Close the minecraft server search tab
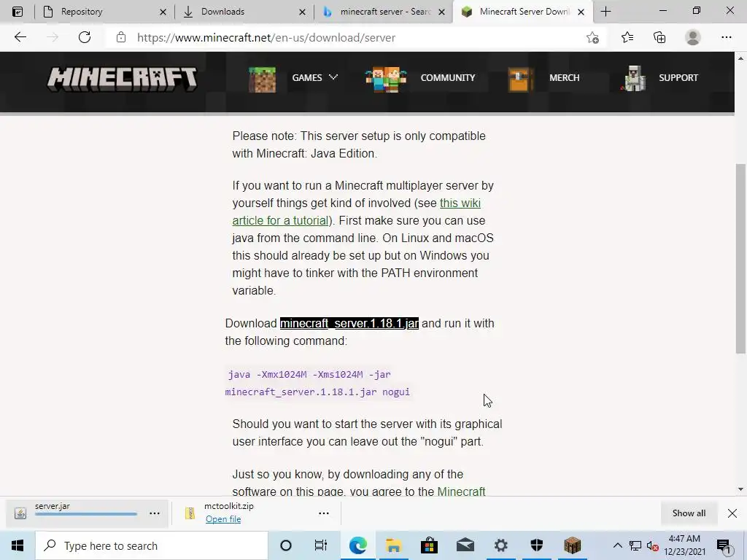747x560 pixels. [x=441, y=12]
